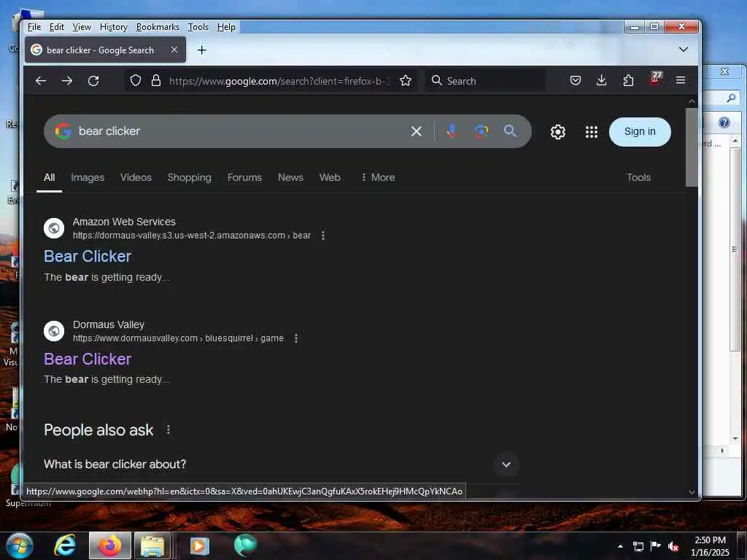This screenshot has width=747, height=560.
Task: Open options for the Dormaus Valley result
Action: [296, 338]
